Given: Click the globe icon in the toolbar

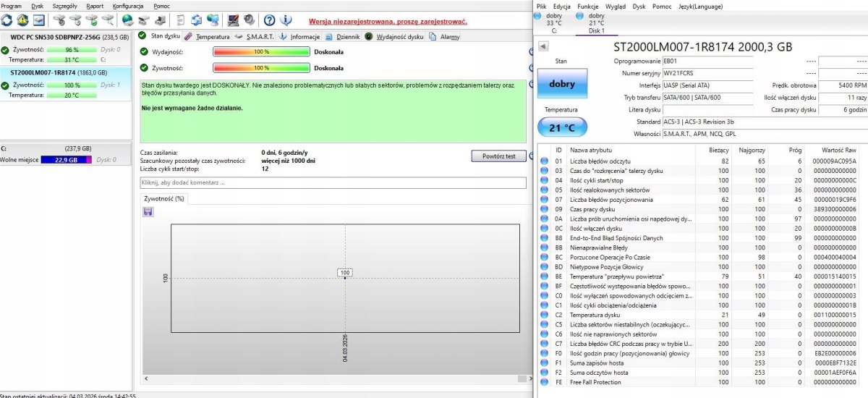Looking at the screenshot, I should 127,20.
